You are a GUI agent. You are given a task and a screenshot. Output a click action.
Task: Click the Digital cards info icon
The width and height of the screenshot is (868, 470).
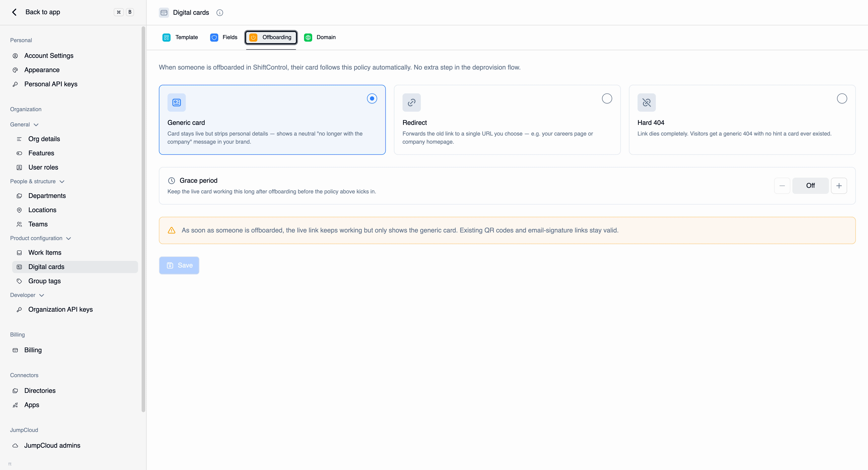coord(220,13)
